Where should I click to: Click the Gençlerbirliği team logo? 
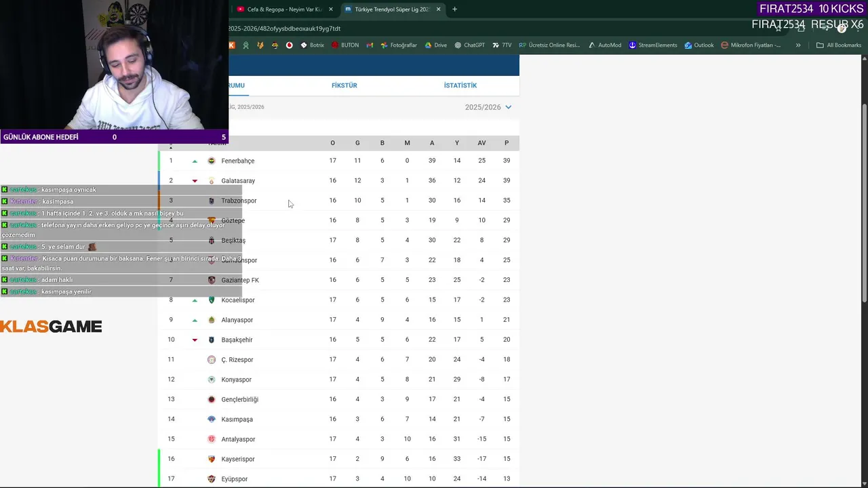click(x=212, y=399)
